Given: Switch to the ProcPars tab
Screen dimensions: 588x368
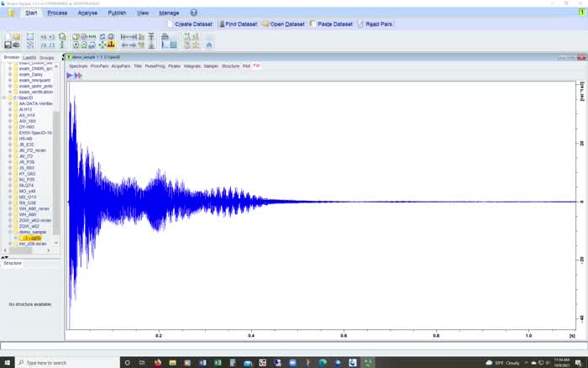Looking at the screenshot, I should coord(99,66).
